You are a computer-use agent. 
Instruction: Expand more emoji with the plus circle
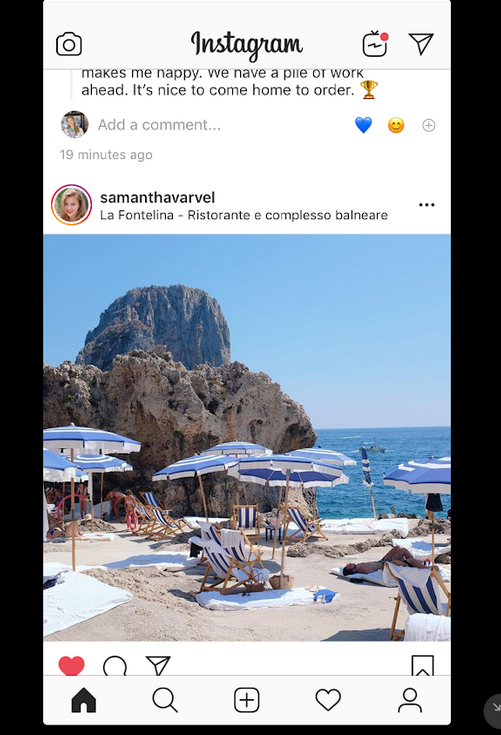coord(429,125)
